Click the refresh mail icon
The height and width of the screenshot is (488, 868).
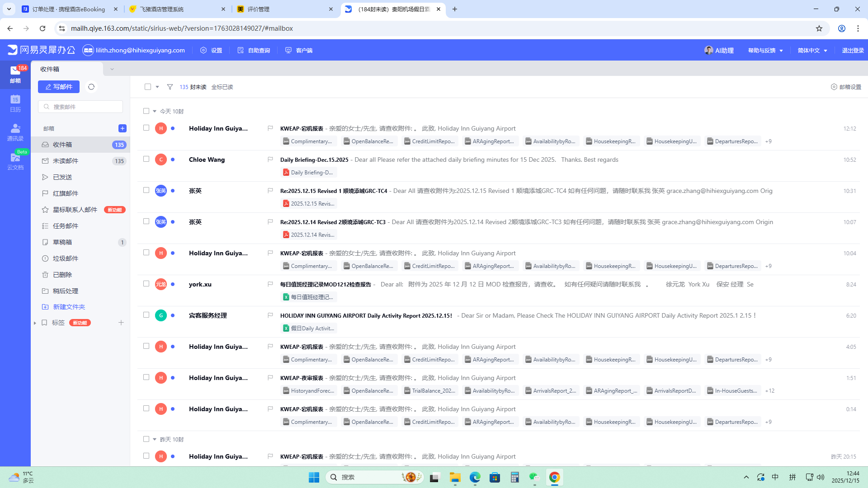click(91, 87)
